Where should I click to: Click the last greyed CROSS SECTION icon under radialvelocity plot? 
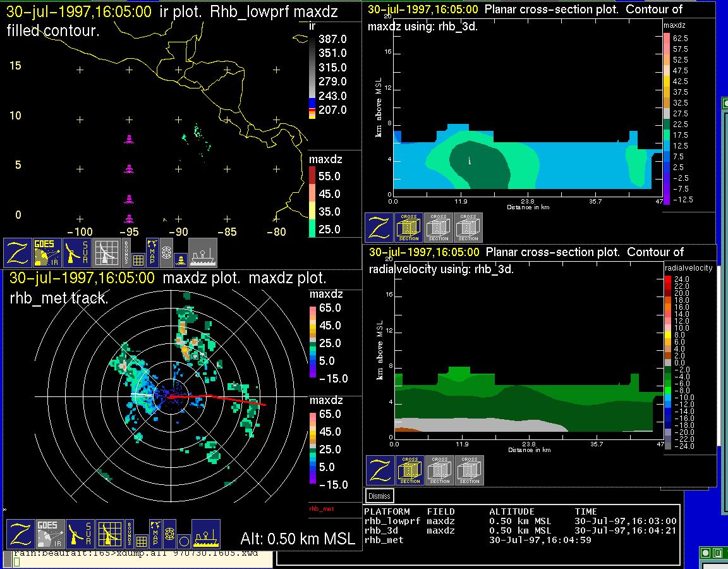pyautogui.click(x=470, y=470)
